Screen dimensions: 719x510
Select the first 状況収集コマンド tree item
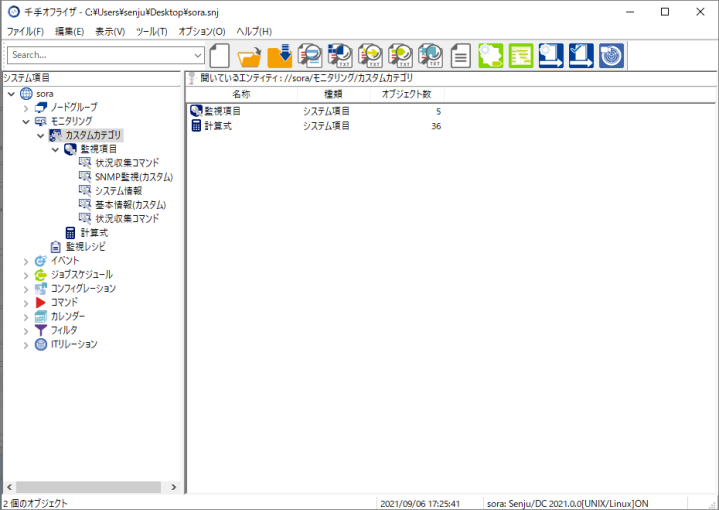(127, 163)
